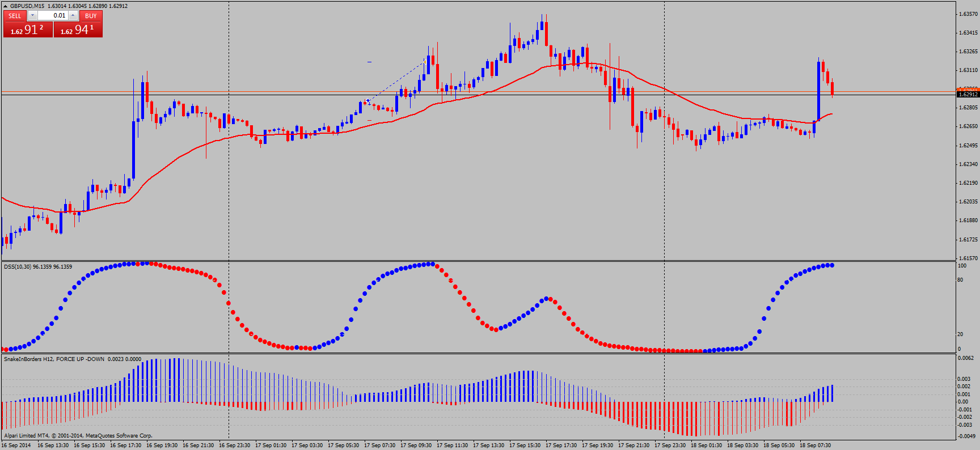
Task: Click the 17 Sep 15:30 time axis label
Action: (525, 445)
